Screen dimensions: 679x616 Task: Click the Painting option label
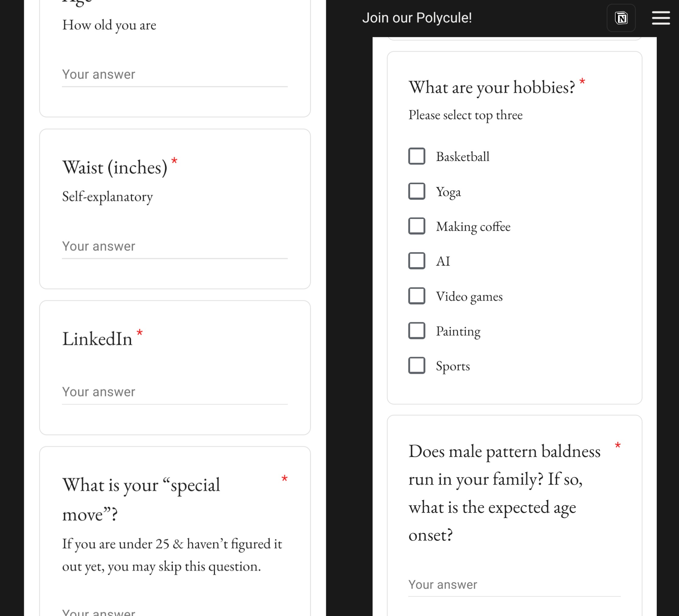[x=458, y=331]
